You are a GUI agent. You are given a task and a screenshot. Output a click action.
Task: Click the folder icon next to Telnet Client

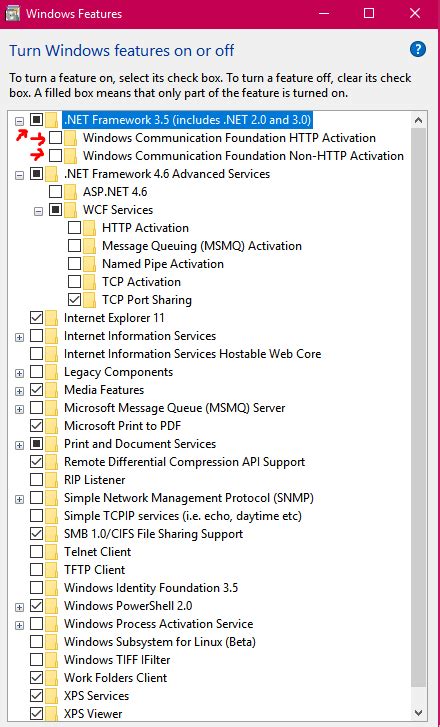click(51, 552)
